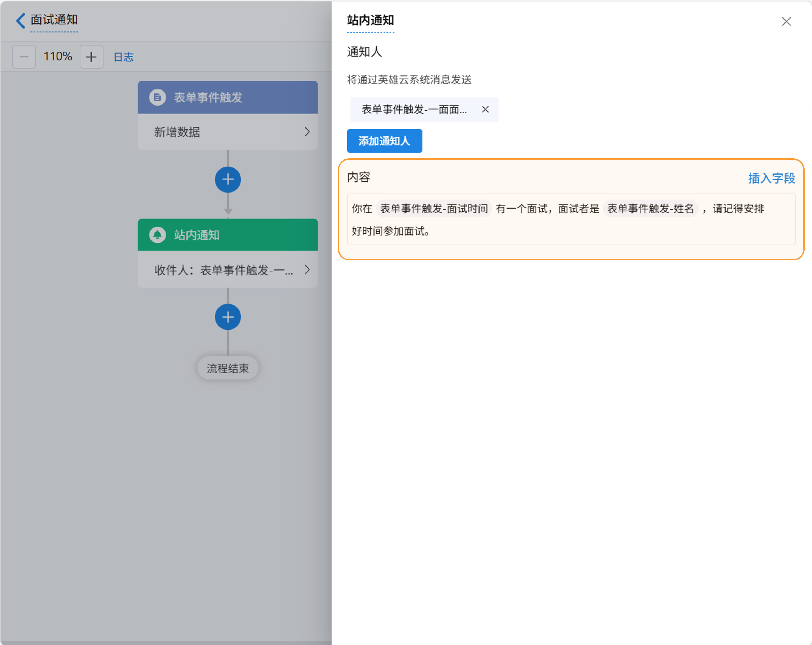Zoom out with the minus button
The height and width of the screenshot is (645, 812).
(x=24, y=57)
